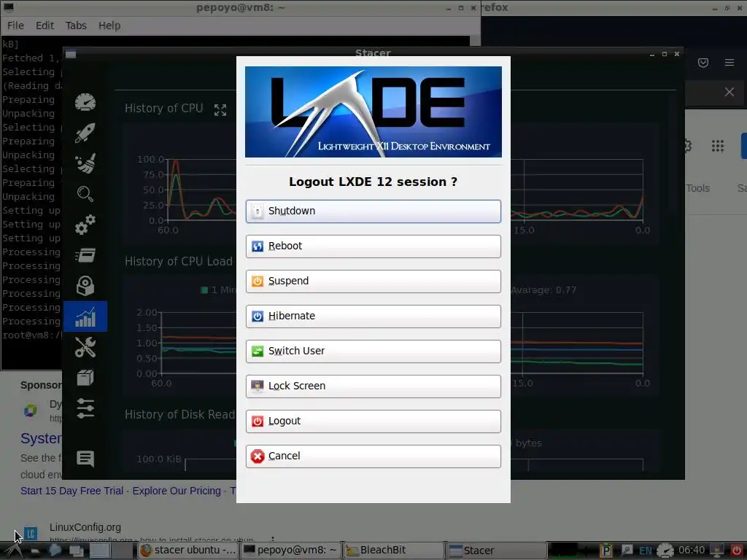The height and width of the screenshot is (560, 747).
Task: Open Stacer APT Repository box icon
Action: 85,378
